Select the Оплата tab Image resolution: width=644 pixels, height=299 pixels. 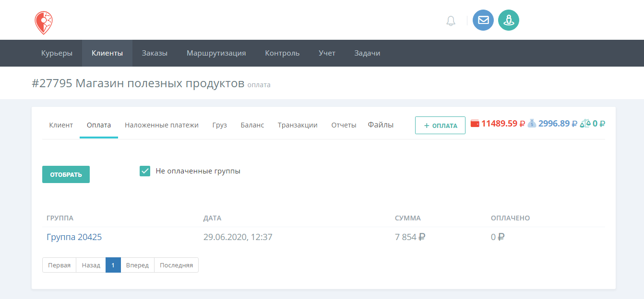pos(99,125)
